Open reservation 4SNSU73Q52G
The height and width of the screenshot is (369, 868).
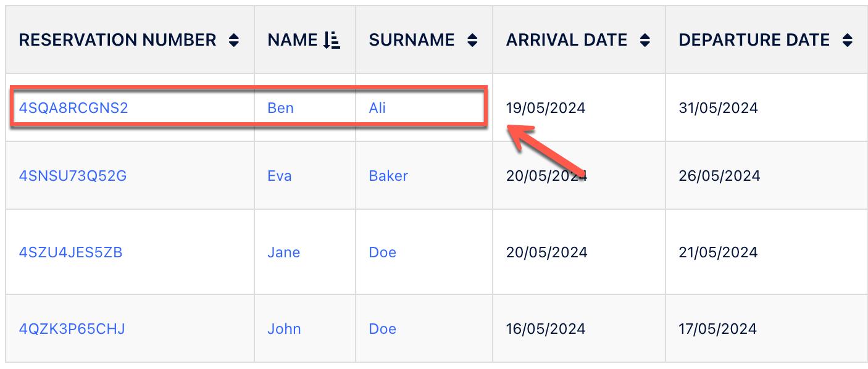[73, 176]
